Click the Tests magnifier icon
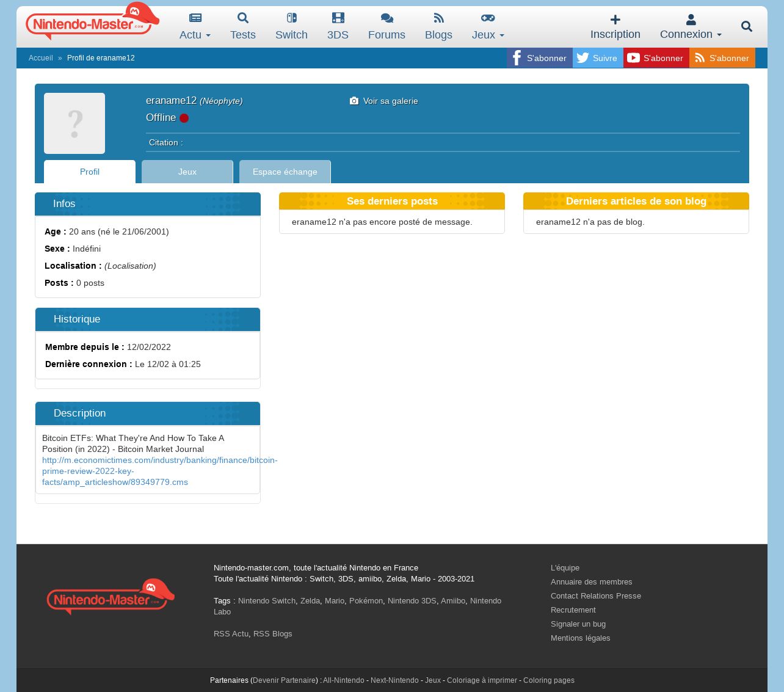The width and height of the screenshot is (784, 692). click(243, 18)
